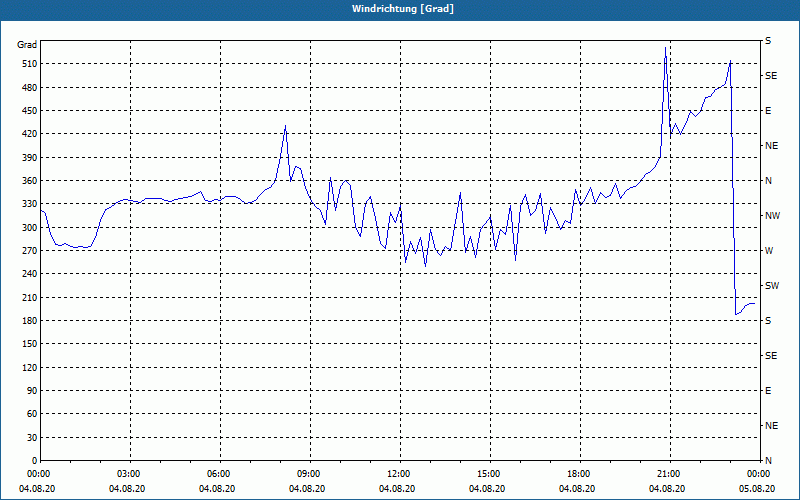The image size is (800, 500).
Task: Click the 03:00 time label
Action: coord(131,474)
